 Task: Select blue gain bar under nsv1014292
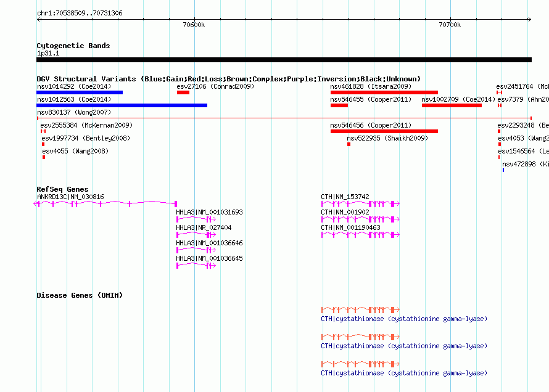click(80, 92)
